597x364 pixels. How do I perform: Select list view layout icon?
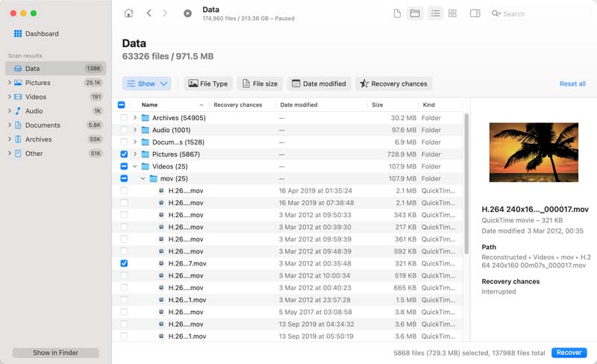pos(436,13)
